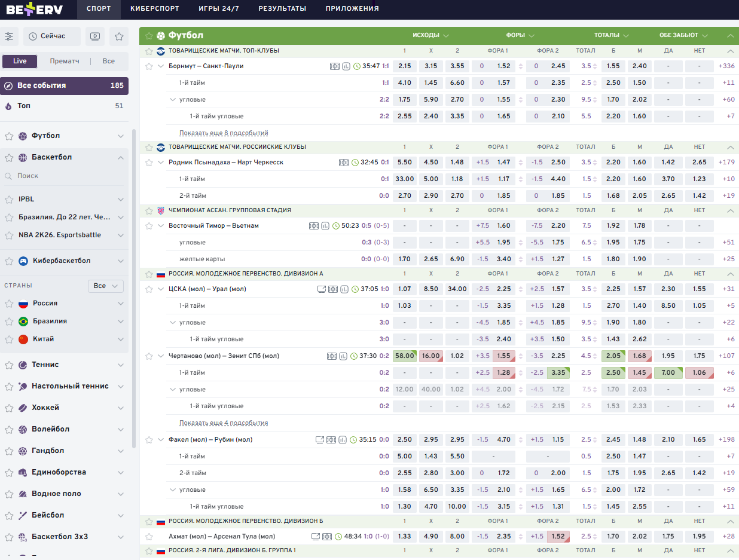
Task: Click 'Показать еще 8 подсобытий' link
Action: tap(224, 133)
